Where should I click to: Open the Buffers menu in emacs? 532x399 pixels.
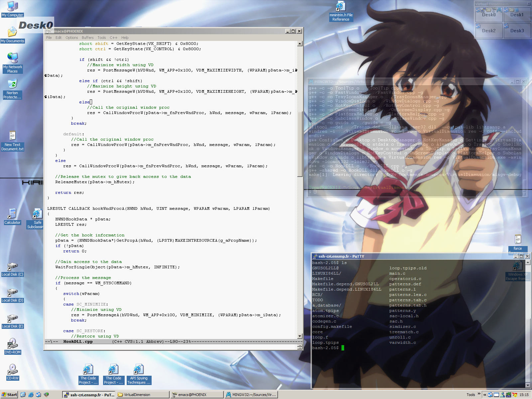pyautogui.click(x=87, y=38)
